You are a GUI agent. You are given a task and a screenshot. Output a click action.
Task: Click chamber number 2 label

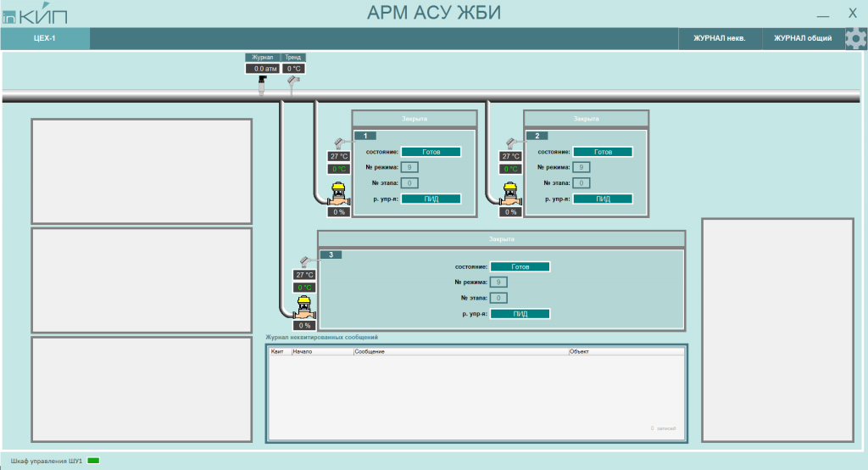tap(537, 136)
